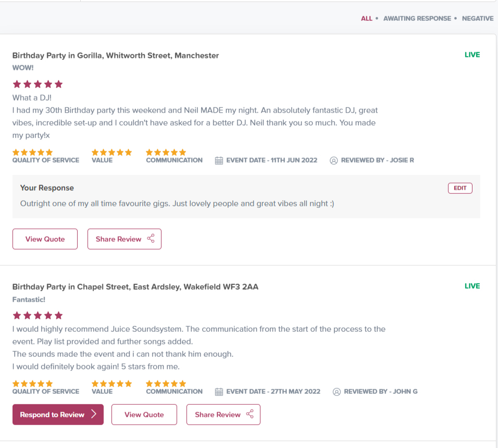The width and height of the screenshot is (498, 448).
Task: Click share icon in John G review
Action: click(250, 415)
